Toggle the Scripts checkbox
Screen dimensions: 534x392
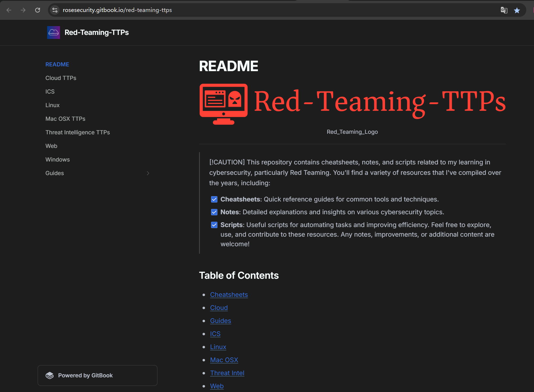[214, 225]
